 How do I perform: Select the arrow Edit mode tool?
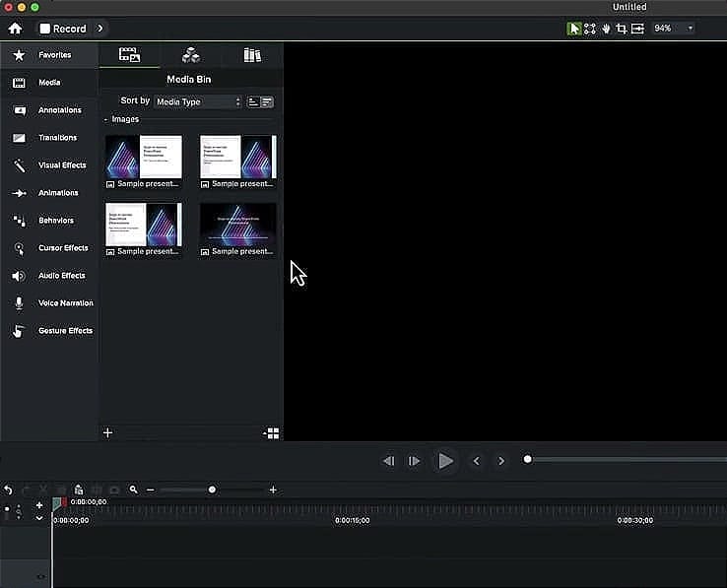[x=574, y=29]
